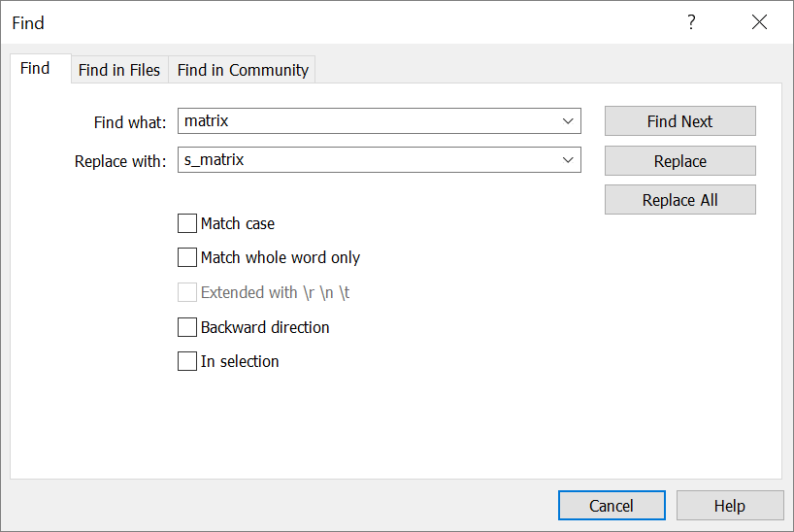Image resolution: width=794 pixels, height=532 pixels.
Task: Select the Find in Community tab
Action: click(x=243, y=70)
